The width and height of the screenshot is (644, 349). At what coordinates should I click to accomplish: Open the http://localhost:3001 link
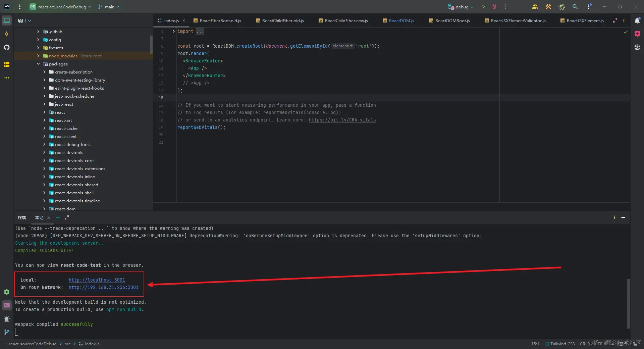[x=97, y=280]
